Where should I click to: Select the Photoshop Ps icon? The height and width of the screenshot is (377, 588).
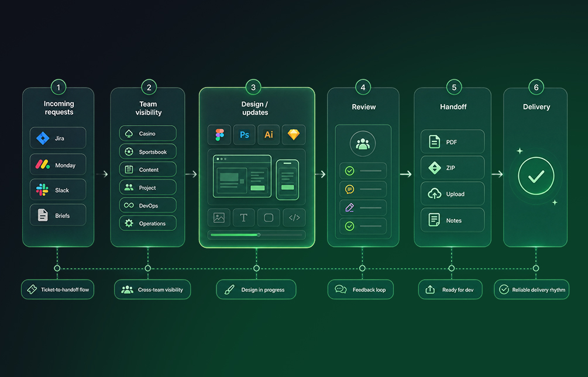tap(244, 134)
